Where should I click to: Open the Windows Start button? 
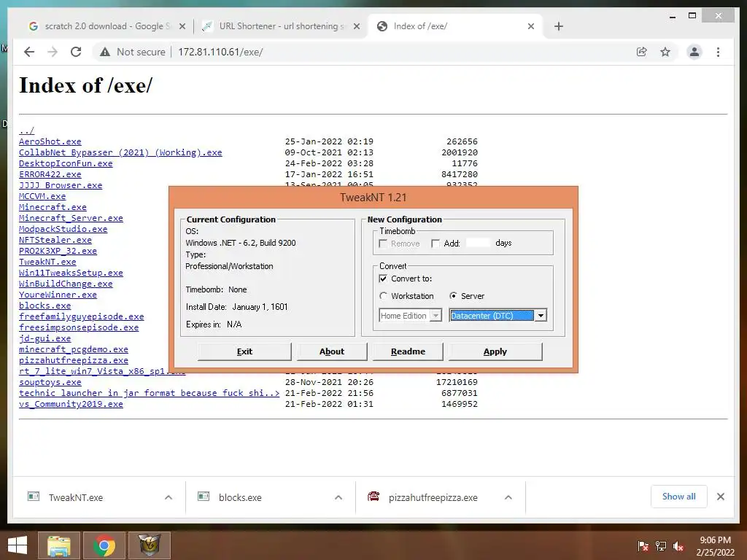click(x=18, y=545)
